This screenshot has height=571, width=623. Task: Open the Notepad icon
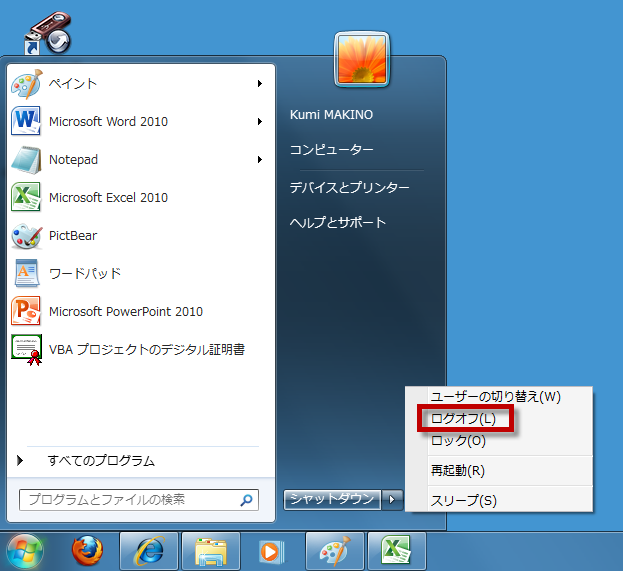26,159
